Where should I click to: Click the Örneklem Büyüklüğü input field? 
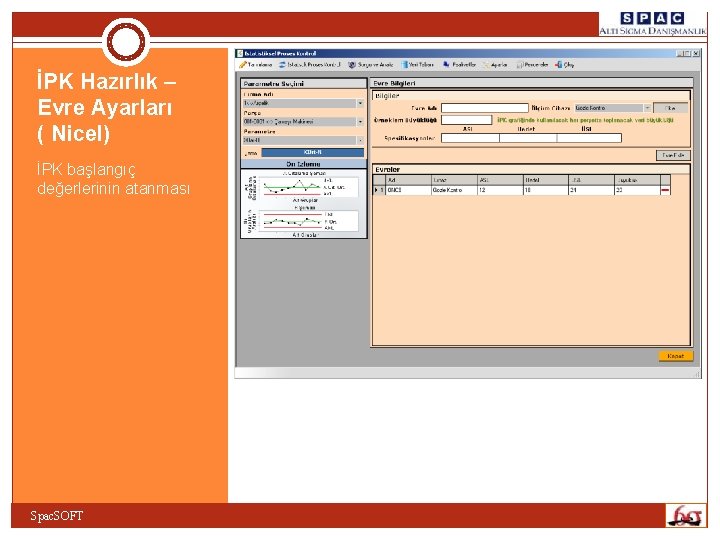click(467, 120)
